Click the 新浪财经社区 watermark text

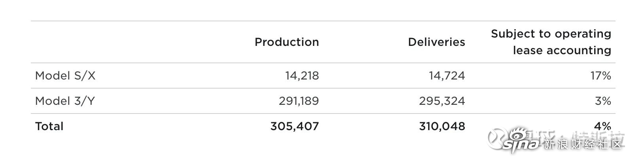(x=583, y=145)
